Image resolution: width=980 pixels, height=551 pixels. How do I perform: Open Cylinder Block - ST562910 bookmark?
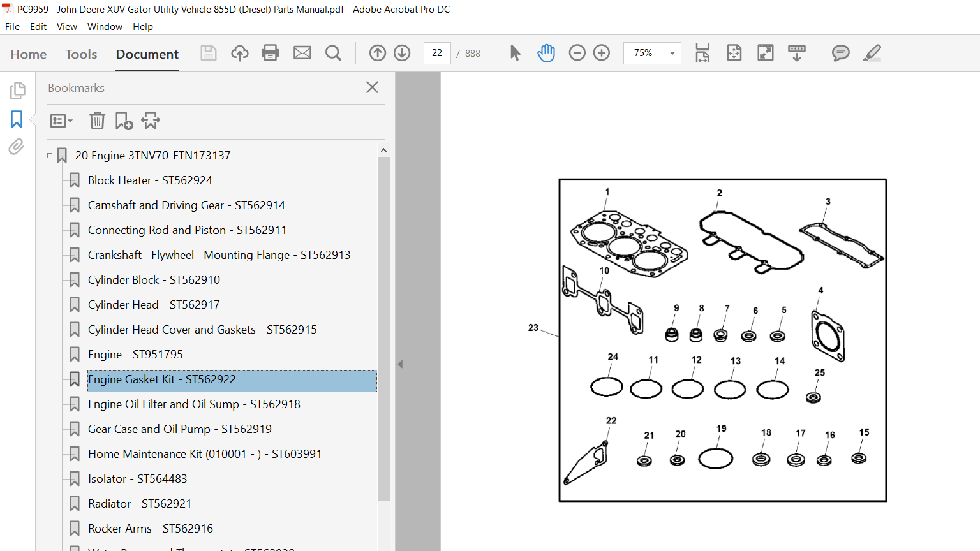tap(154, 280)
